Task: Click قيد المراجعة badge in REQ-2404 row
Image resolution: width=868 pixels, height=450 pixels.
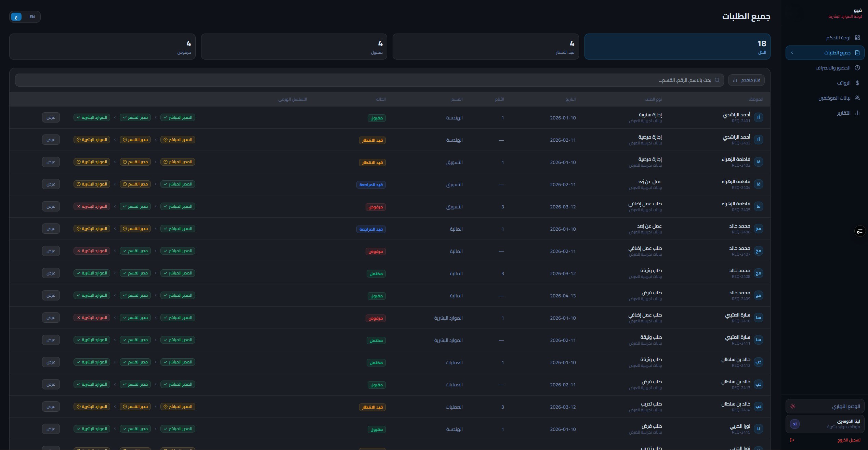Action: click(371, 185)
